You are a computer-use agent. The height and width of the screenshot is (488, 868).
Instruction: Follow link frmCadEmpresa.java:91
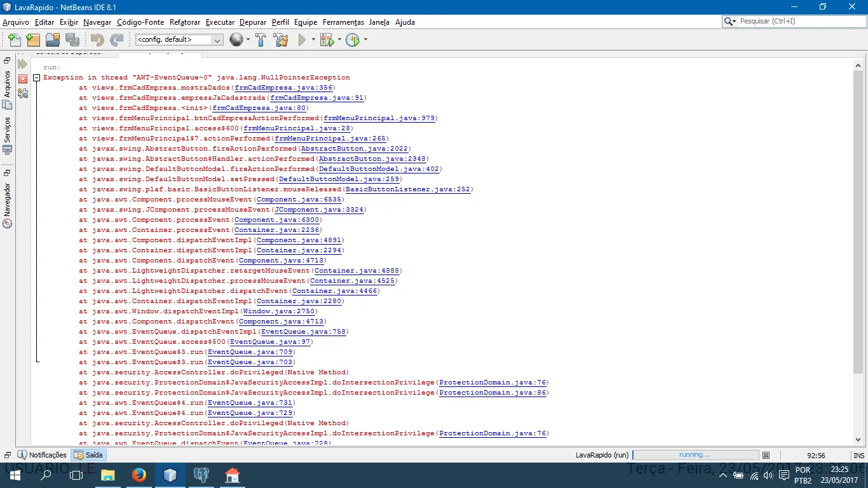click(x=317, y=98)
